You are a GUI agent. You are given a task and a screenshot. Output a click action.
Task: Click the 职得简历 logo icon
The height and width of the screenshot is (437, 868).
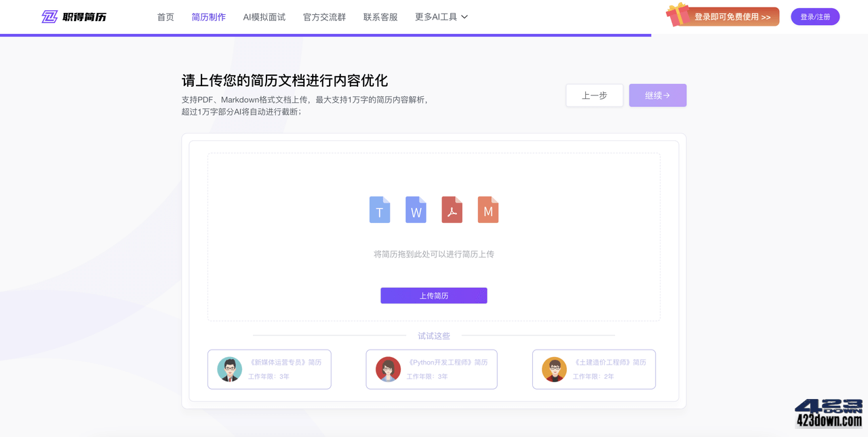click(x=49, y=16)
